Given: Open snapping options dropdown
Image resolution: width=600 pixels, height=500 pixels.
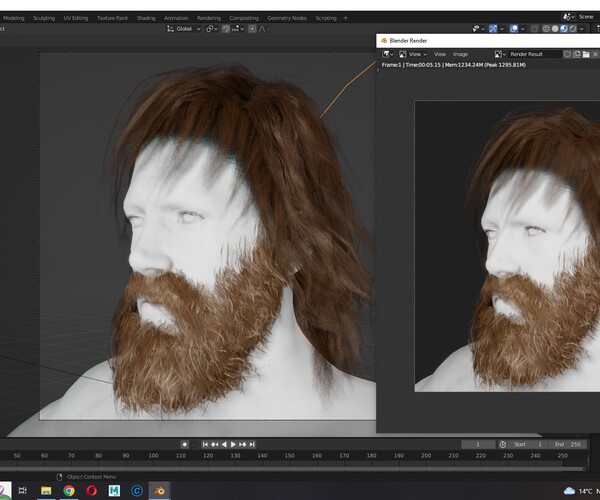Looking at the screenshot, I should 238,29.
